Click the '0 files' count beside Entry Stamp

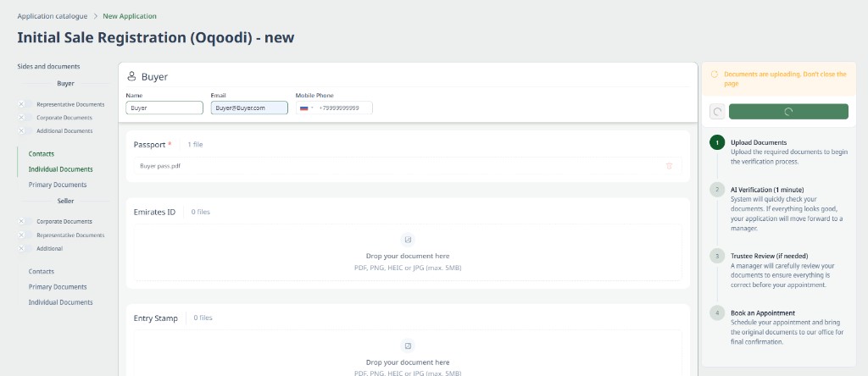[x=203, y=318]
